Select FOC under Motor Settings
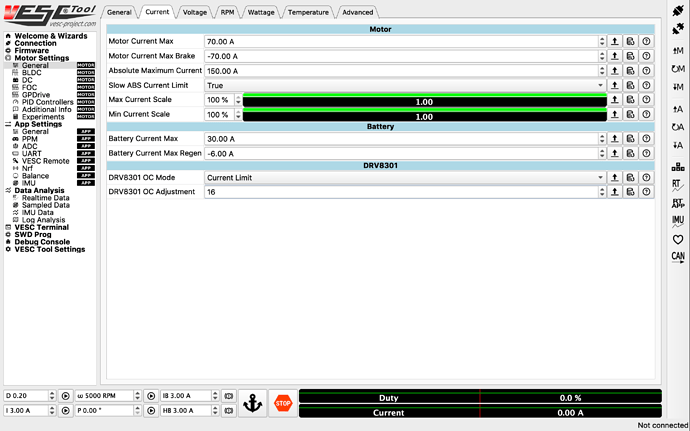The image size is (690, 431). (29, 88)
